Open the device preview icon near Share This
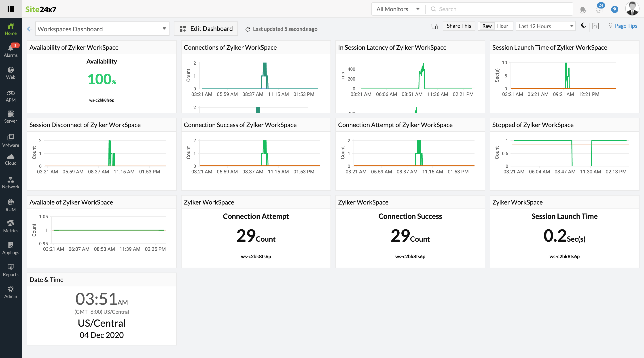 coord(434,27)
